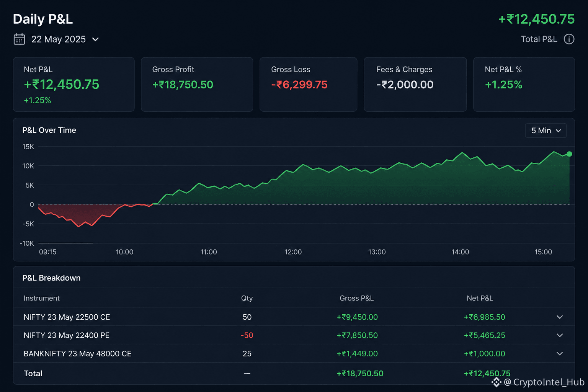Click the Net P&L % card
Viewport: 588px width, 392px height.
tap(524, 85)
